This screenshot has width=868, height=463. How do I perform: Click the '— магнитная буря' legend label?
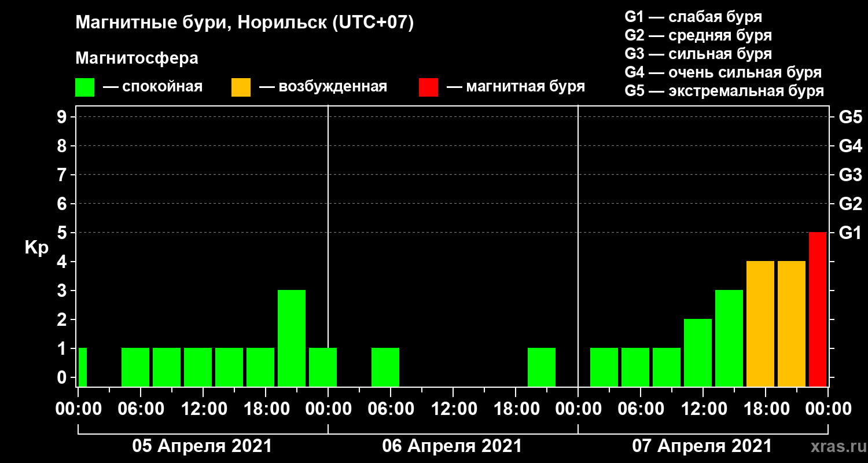[516, 87]
